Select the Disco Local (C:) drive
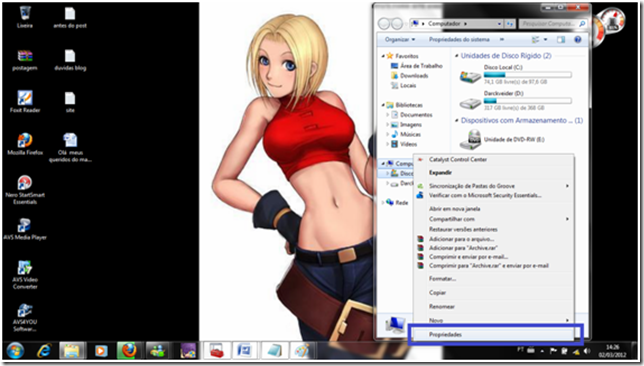 pos(515,74)
